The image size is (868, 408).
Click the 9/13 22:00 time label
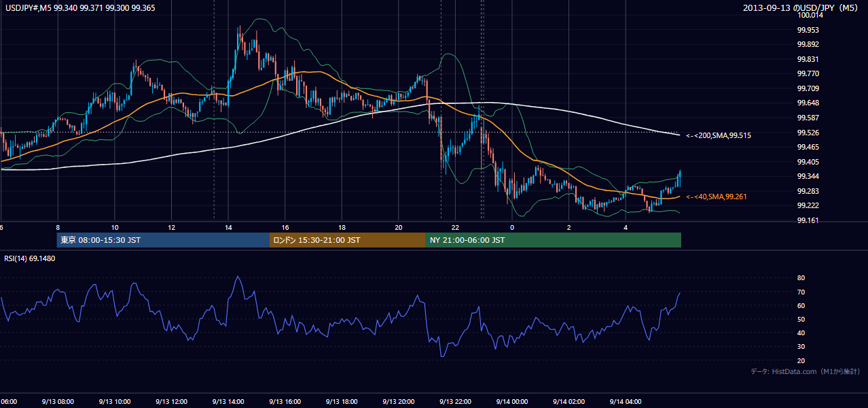pos(455,402)
